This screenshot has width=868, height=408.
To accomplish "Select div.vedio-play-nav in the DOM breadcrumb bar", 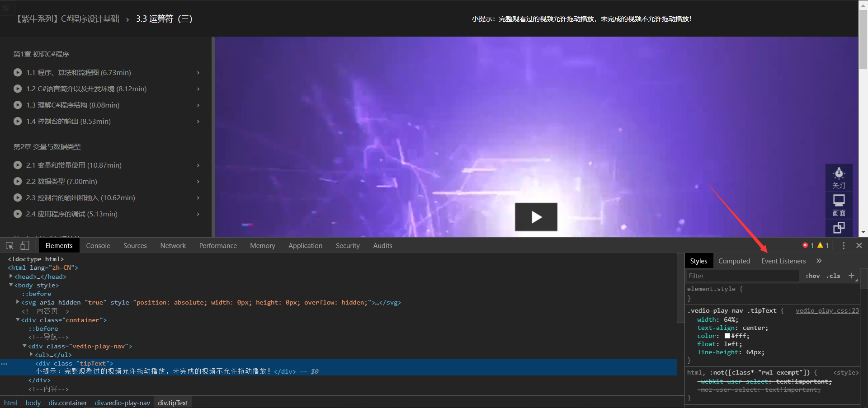I will (123, 403).
